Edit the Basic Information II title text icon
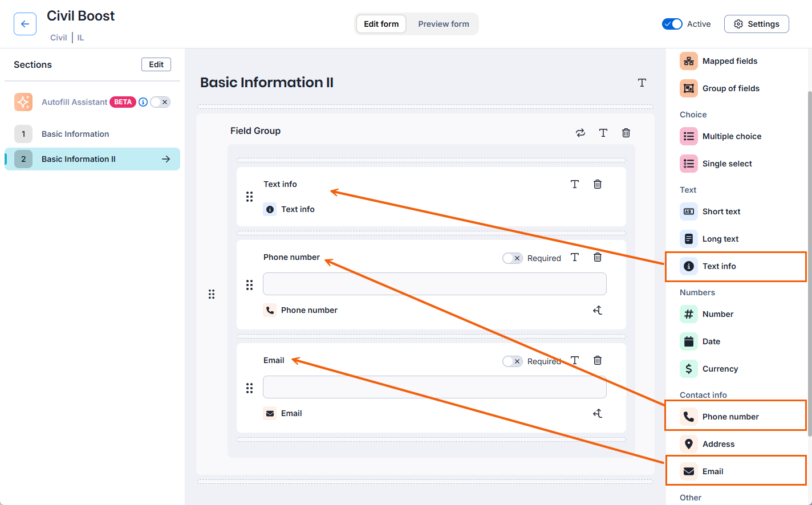This screenshot has height=505, width=812. coord(642,83)
